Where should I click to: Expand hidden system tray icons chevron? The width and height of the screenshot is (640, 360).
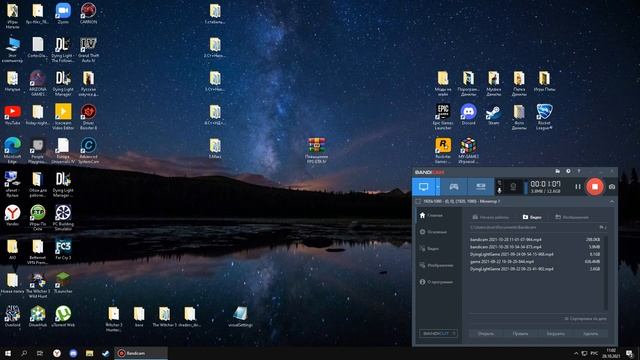pyautogui.click(x=576, y=353)
